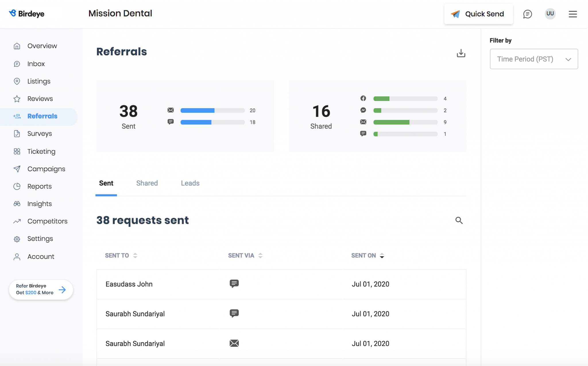Switch to the Shared tab

[147, 183]
